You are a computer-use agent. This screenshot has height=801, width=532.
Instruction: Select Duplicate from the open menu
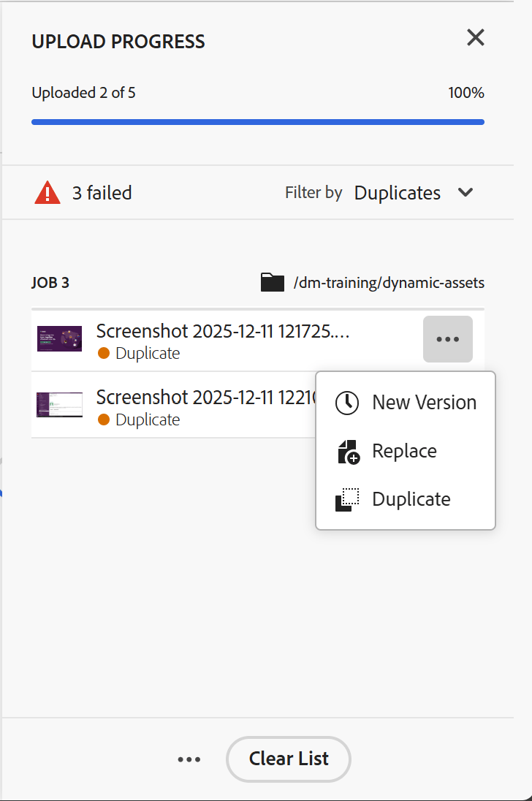tap(411, 498)
